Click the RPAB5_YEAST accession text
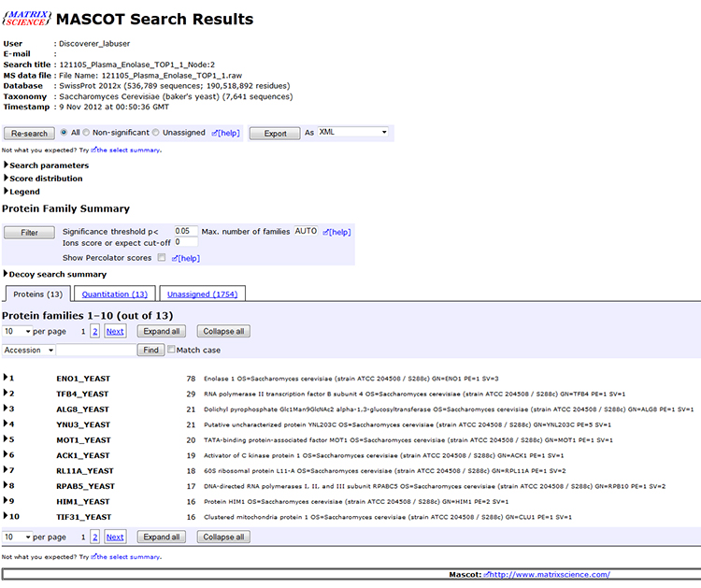The width and height of the screenshot is (701, 588). (85, 486)
